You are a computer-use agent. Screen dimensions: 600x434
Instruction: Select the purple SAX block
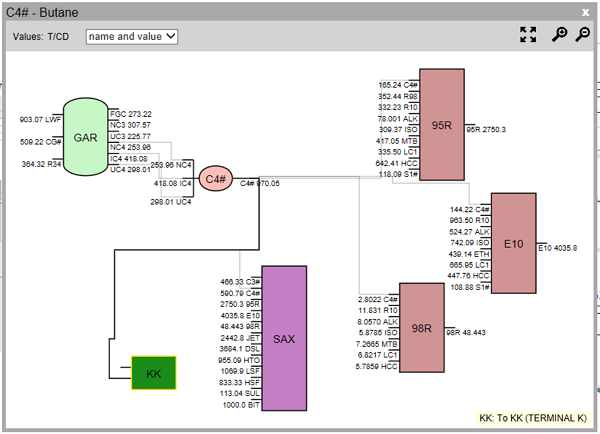tap(283, 338)
